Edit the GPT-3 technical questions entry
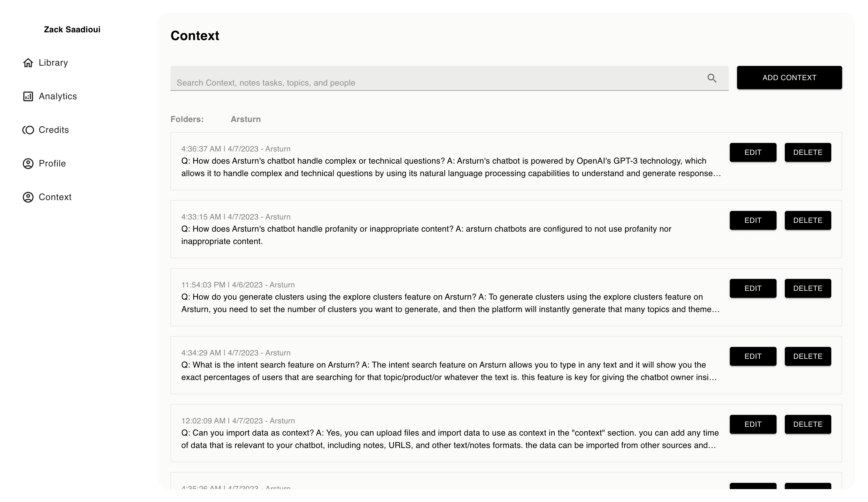Screen dimensions: 868x502 [753, 153]
